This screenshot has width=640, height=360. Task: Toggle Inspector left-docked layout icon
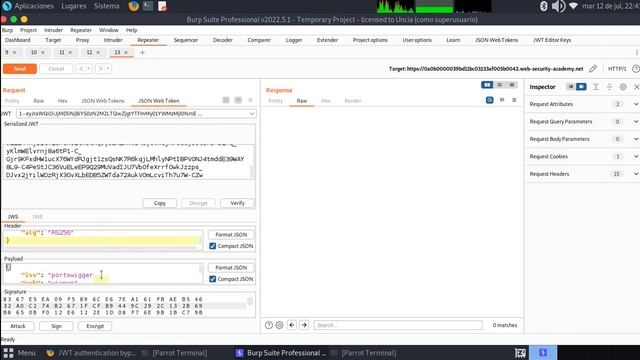pyautogui.click(x=571, y=87)
